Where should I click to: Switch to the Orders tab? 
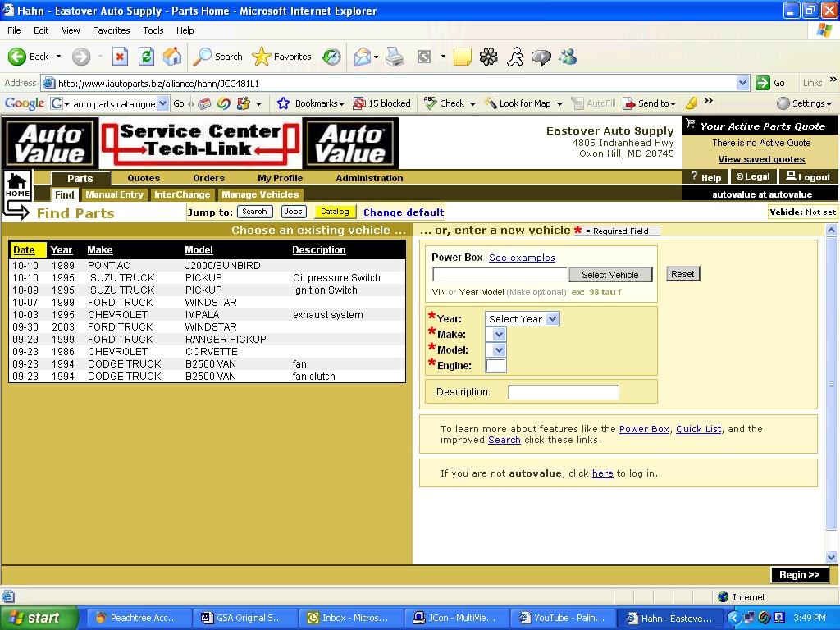click(209, 178)
